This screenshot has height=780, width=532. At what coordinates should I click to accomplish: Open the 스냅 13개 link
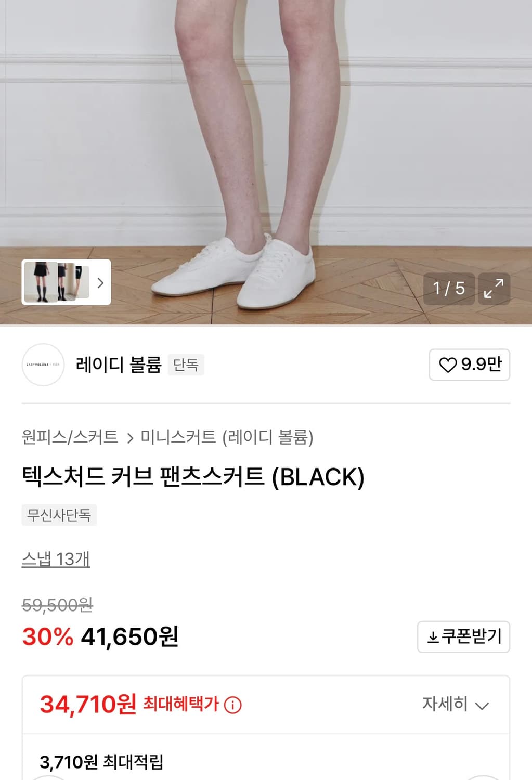[56, 559]
